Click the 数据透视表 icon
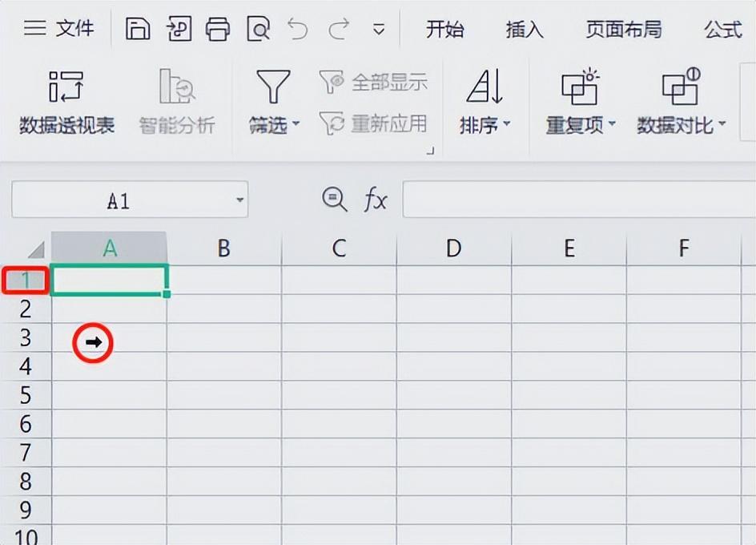The image size is (756, 545). click(66, 87)
